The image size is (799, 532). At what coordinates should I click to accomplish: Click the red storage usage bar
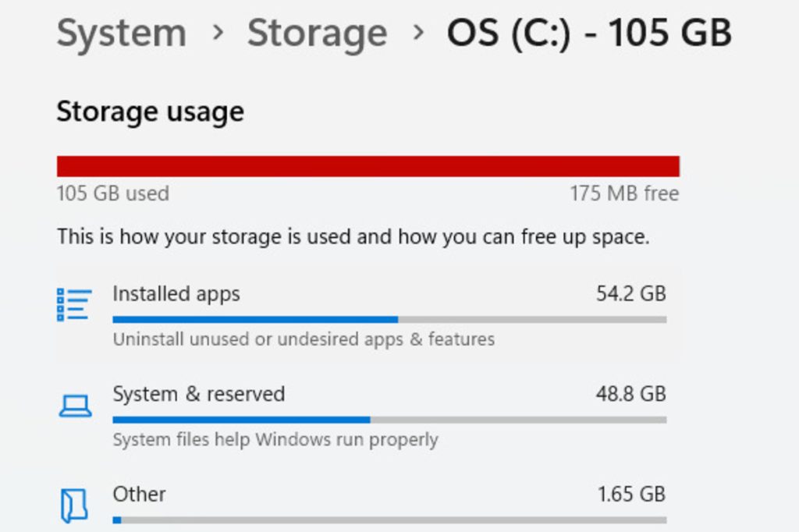368,166
